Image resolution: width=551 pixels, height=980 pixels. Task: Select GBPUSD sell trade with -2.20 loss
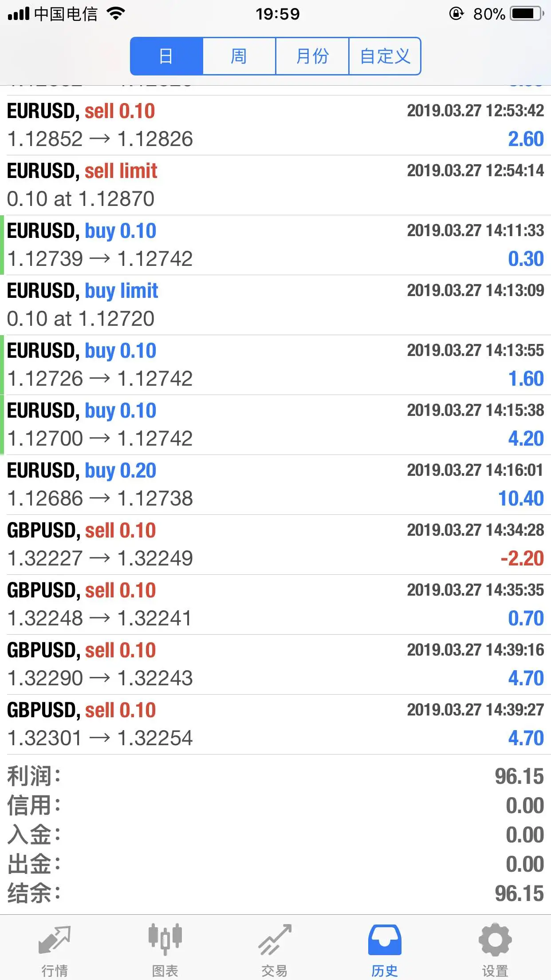tap(275, 545)
